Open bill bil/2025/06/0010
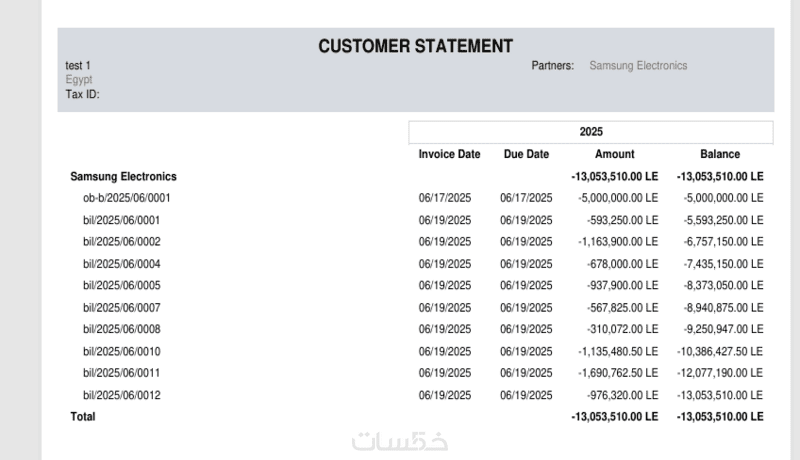The height and width of the screenshot is (460, 800). (x=121, y=352)
